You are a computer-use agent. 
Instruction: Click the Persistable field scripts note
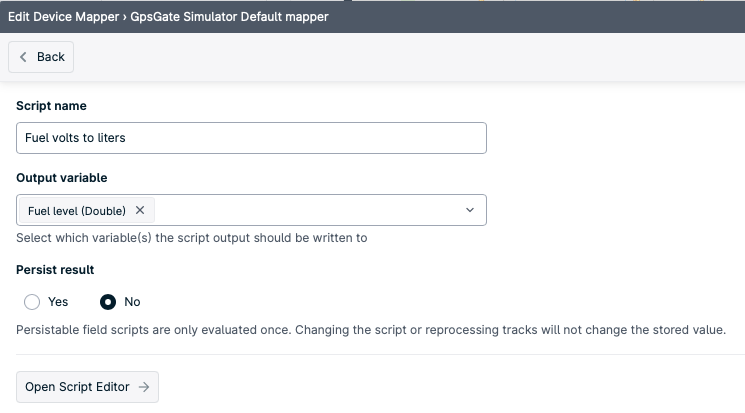[x=371, y=330]
